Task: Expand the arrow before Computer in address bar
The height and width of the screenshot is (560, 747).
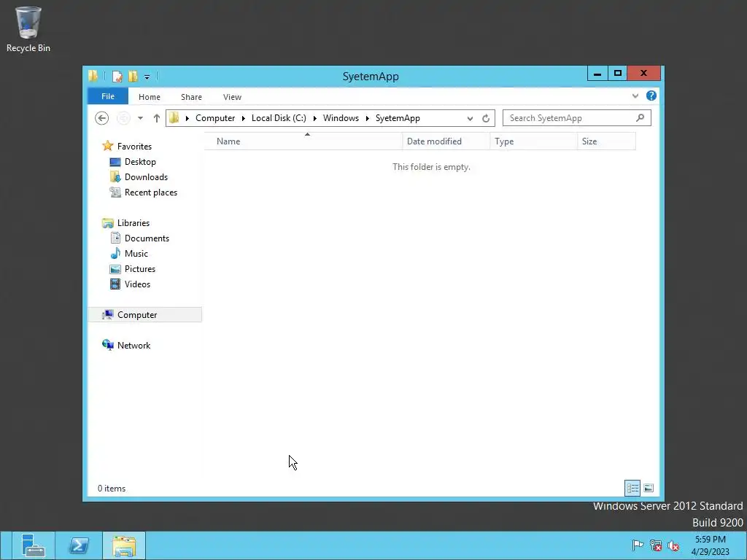Action: pos(187,118)
